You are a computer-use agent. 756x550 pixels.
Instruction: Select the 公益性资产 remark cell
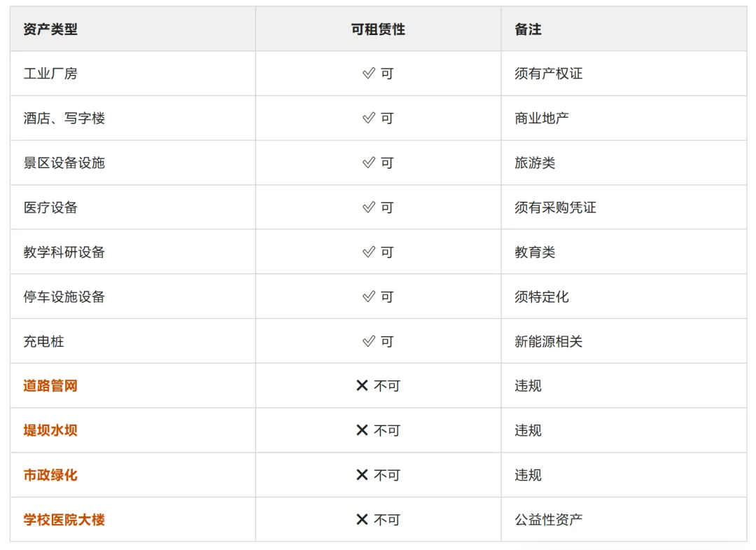point(624,520)
